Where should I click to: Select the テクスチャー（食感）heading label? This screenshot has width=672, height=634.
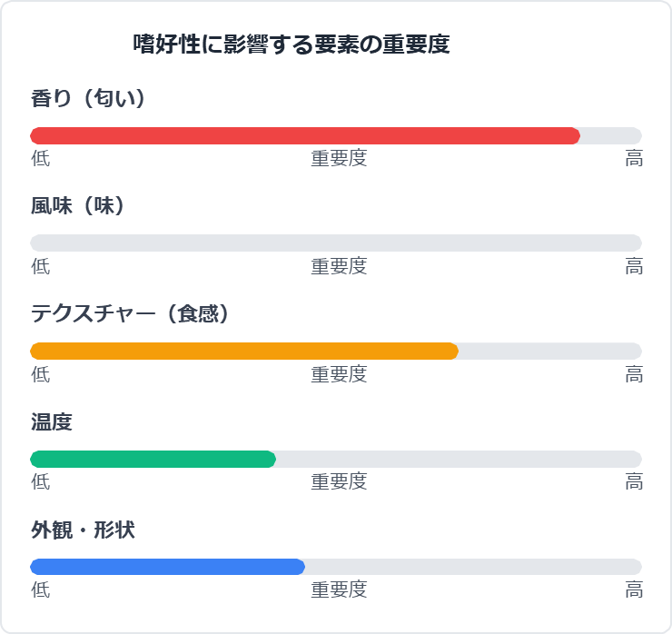pyautogui.click(x=130, y=314)
